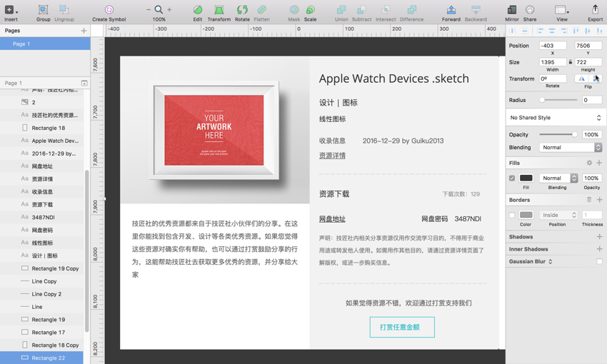Enable the Gaussian Blur checkbox
Image resolution: width=607 pixels, height=364 pixels.
coord(599,262)
